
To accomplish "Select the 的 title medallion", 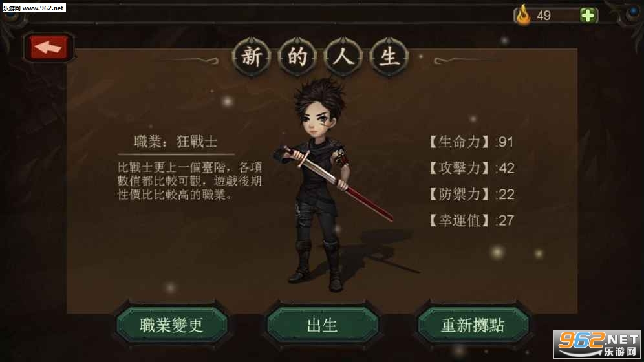I will click(x=297, y=57).
